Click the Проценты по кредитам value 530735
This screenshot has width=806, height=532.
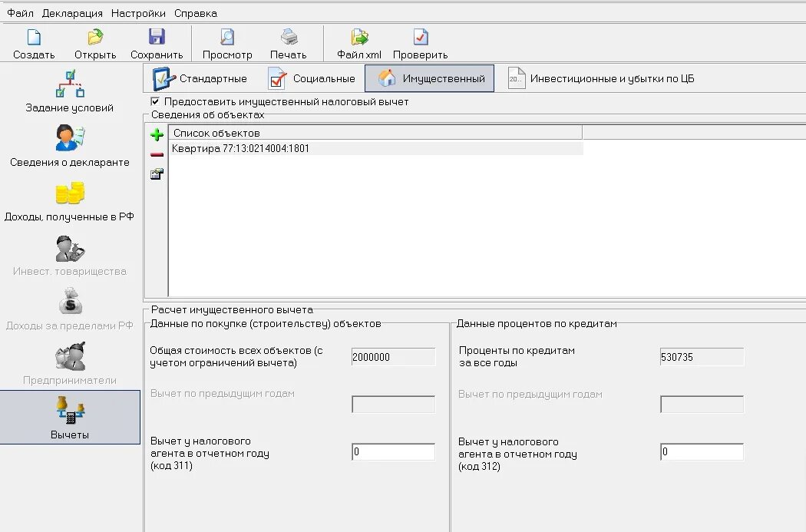click(702, 357)
